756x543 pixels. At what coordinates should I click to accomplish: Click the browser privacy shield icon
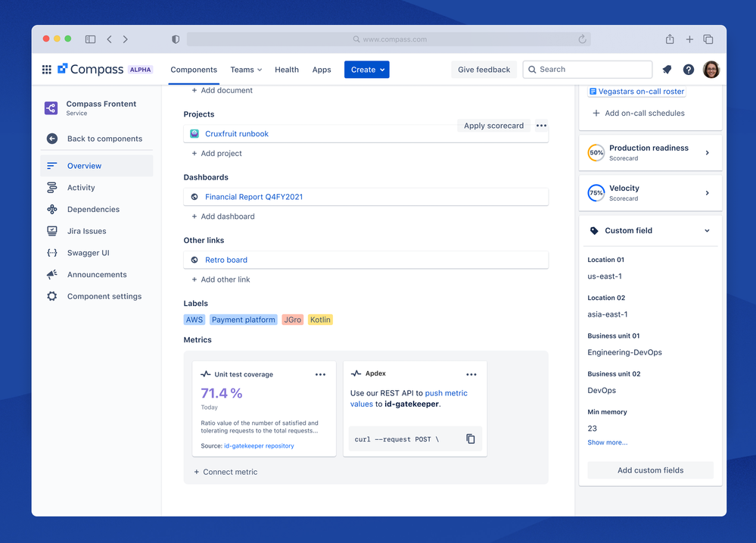point(176,39)
